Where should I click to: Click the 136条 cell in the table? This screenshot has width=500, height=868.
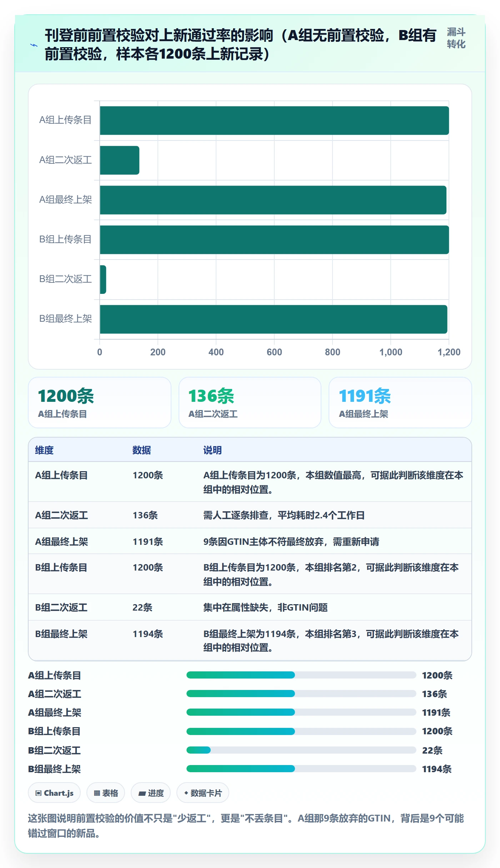click(145, 515)
